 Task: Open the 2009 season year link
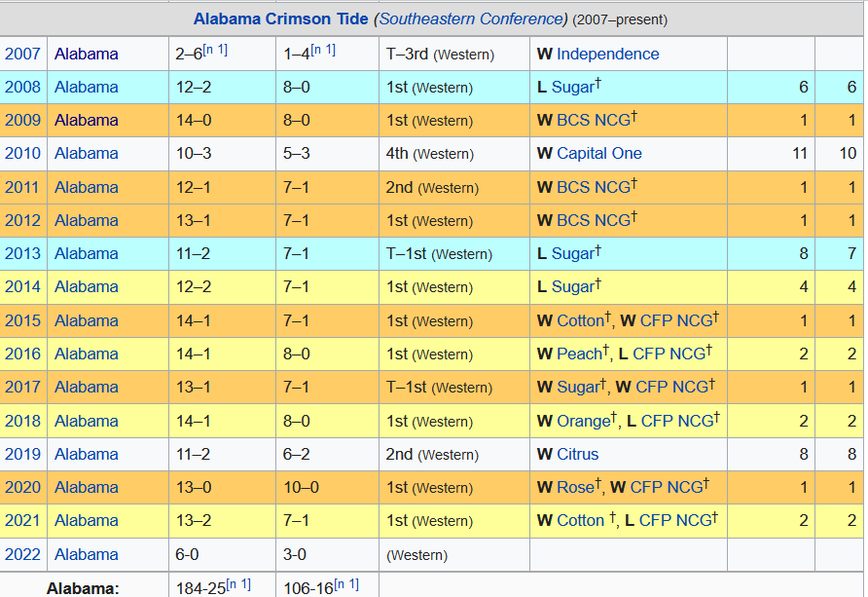[22, 120]
